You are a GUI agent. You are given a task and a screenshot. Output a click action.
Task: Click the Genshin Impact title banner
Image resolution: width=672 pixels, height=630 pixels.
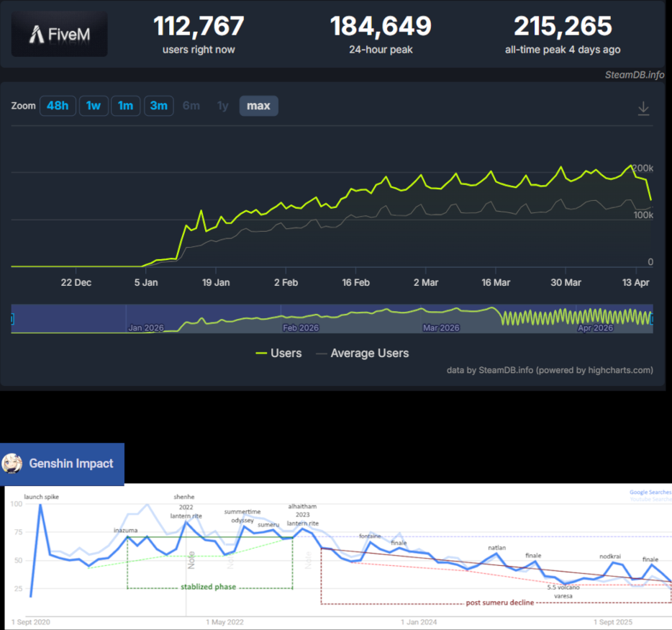pos(62,464)
